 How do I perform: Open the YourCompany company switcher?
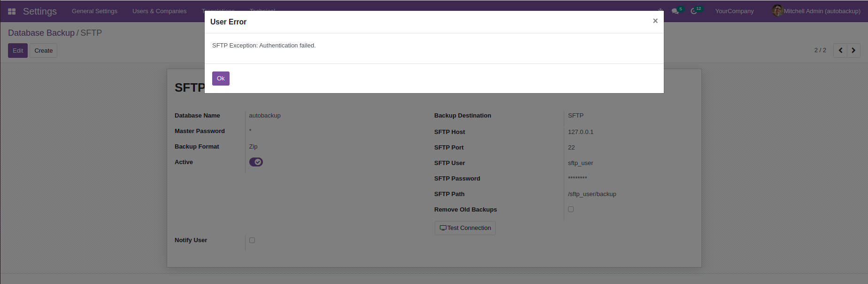(x=734, y=11)
